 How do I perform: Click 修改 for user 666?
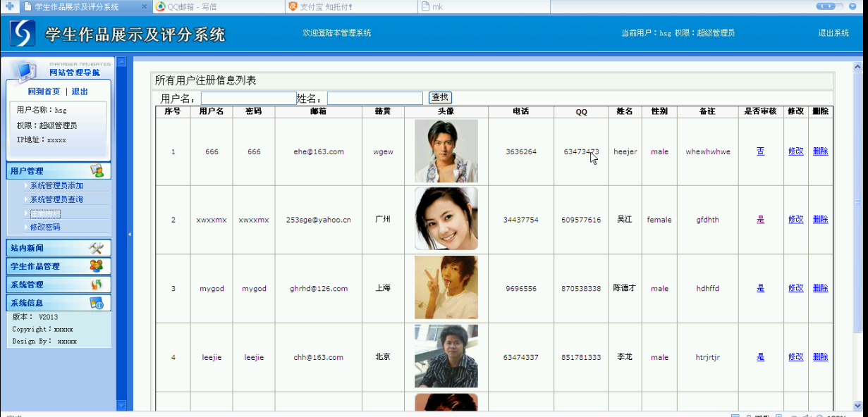click(796, 151)
